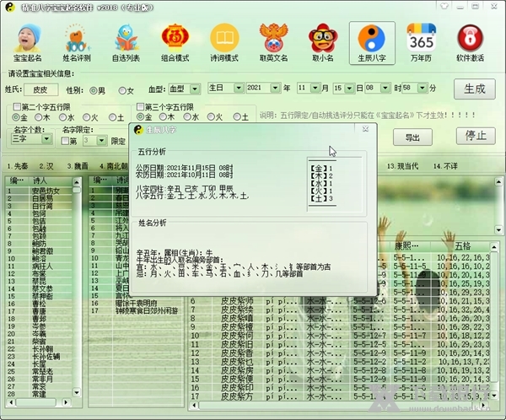Switch to the 13.现当代 era tab
The image size is (506, 420).
[x=403, y=166]
